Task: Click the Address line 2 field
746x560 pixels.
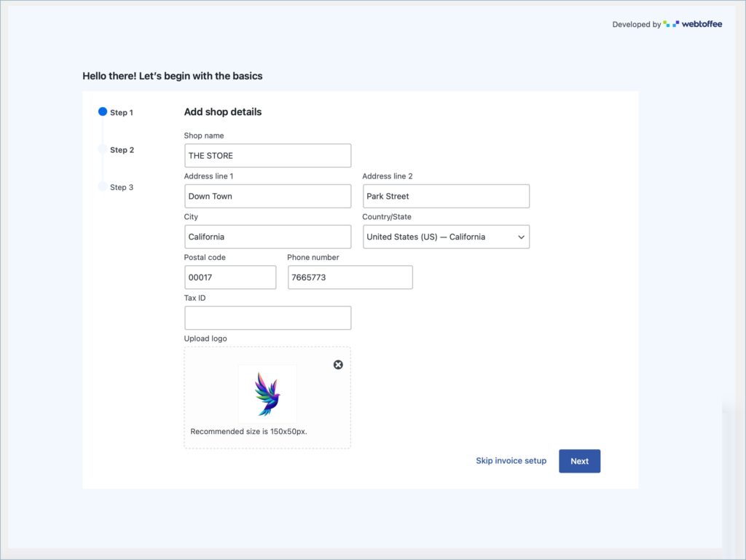Action: (446, 197)
